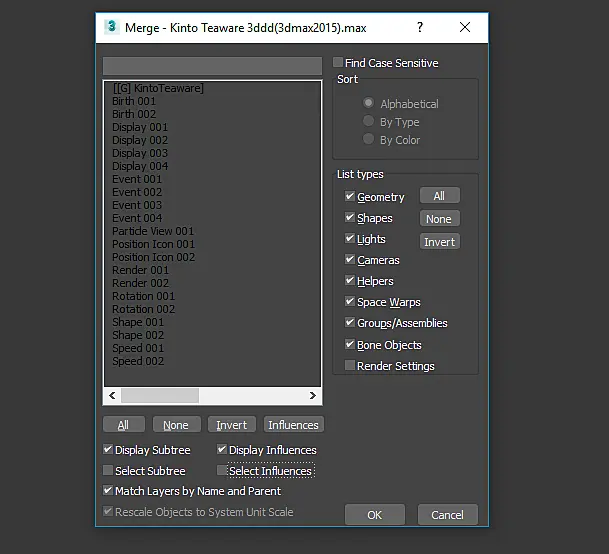Select Event 002 in list
Screen dimensions: 609x554
tap(137, 192)
